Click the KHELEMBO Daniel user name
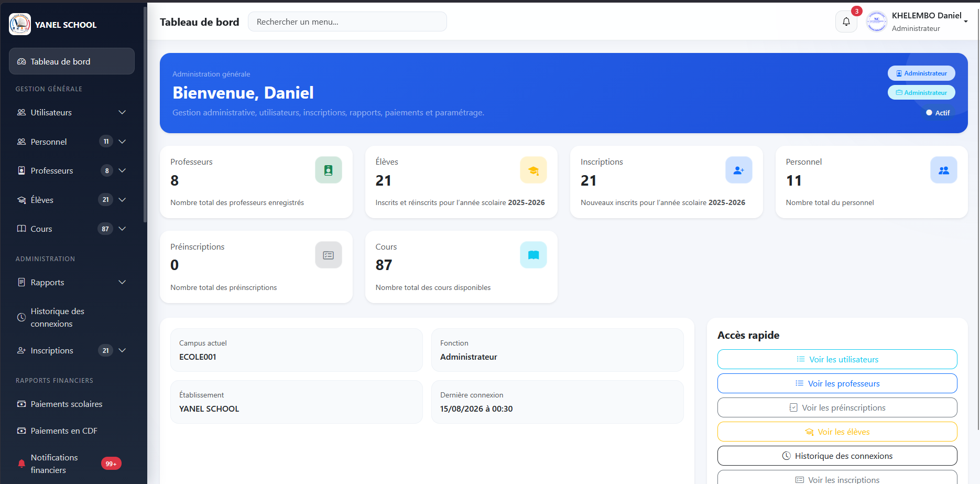This screenshot has height=484, width=980. [x=927, y=15]
